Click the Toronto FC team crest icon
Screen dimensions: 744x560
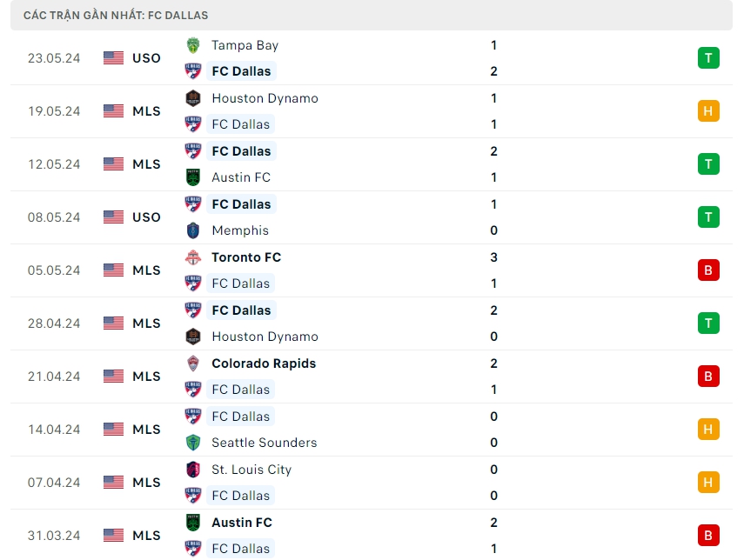click(x=193, y=257)
